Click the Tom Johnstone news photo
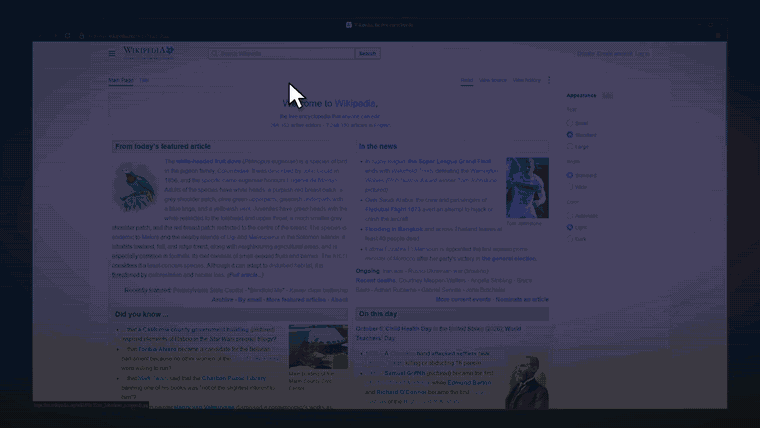 (527, 188)
